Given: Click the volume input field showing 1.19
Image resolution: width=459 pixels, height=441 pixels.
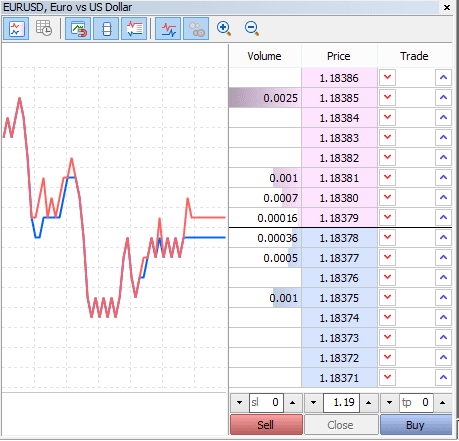Looking at the screenshot, I should coord(341,403).
